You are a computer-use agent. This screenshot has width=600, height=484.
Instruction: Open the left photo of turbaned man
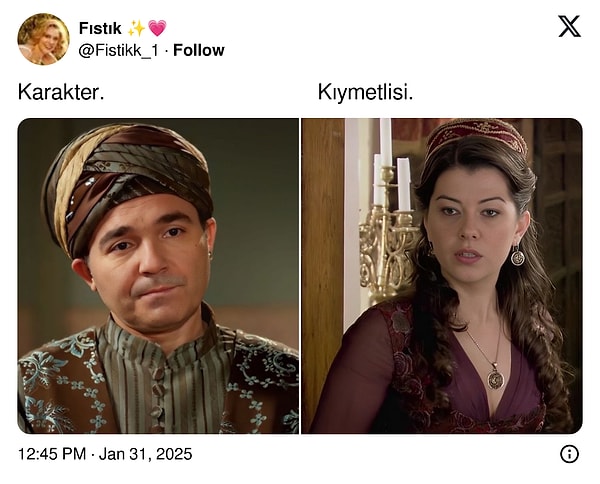coord(158,276)
